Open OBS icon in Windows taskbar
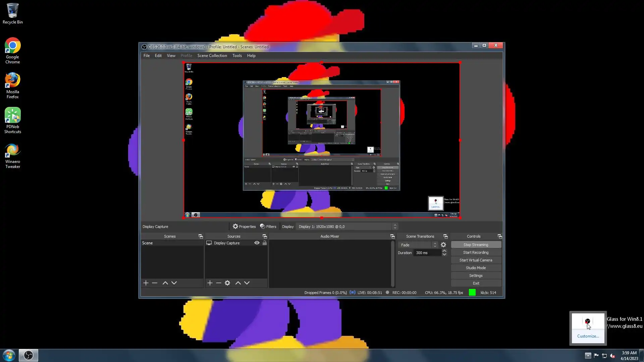 [x=29, y=355]
